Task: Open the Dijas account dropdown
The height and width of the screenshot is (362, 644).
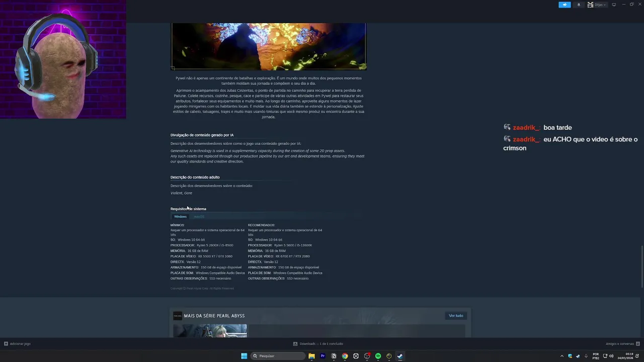Action: point(597,5)
